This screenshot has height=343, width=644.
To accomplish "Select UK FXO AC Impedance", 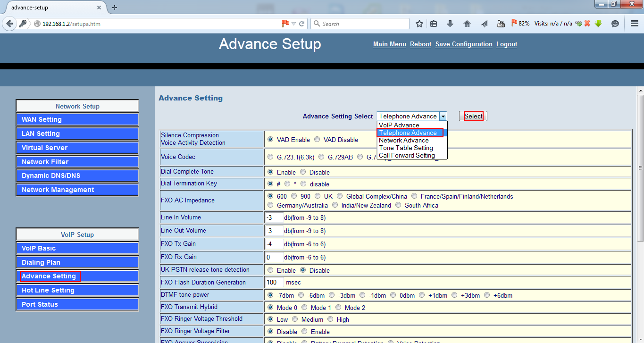I will 318,196.
